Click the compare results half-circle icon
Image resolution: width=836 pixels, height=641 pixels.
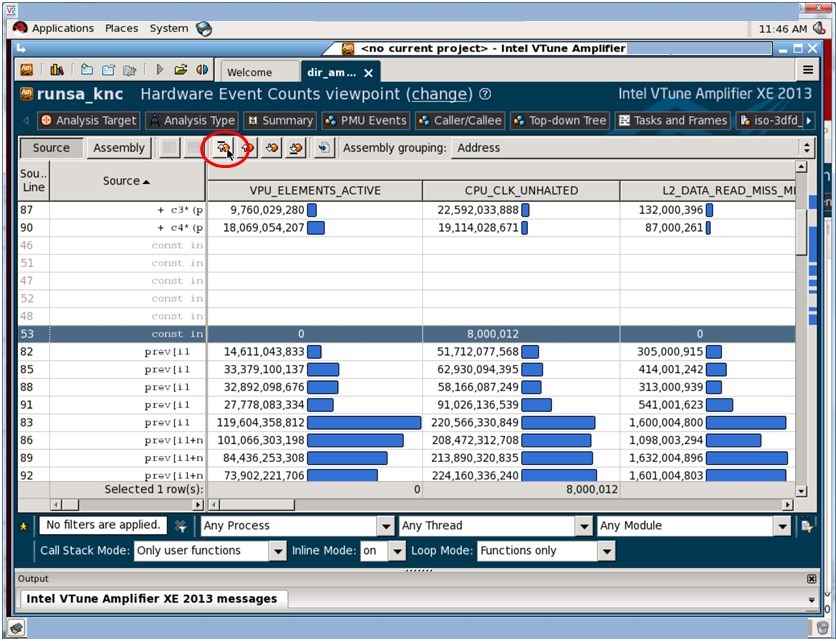[202, 70]
